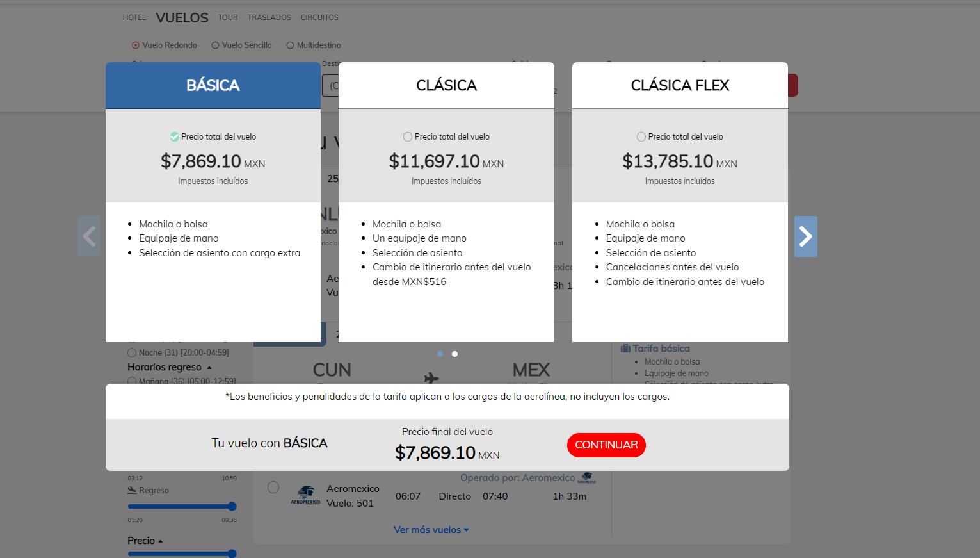Switch to the TRASLADOS tab
Image resolution: width=980 pixels, height=558 pixels.
[269, 17]
